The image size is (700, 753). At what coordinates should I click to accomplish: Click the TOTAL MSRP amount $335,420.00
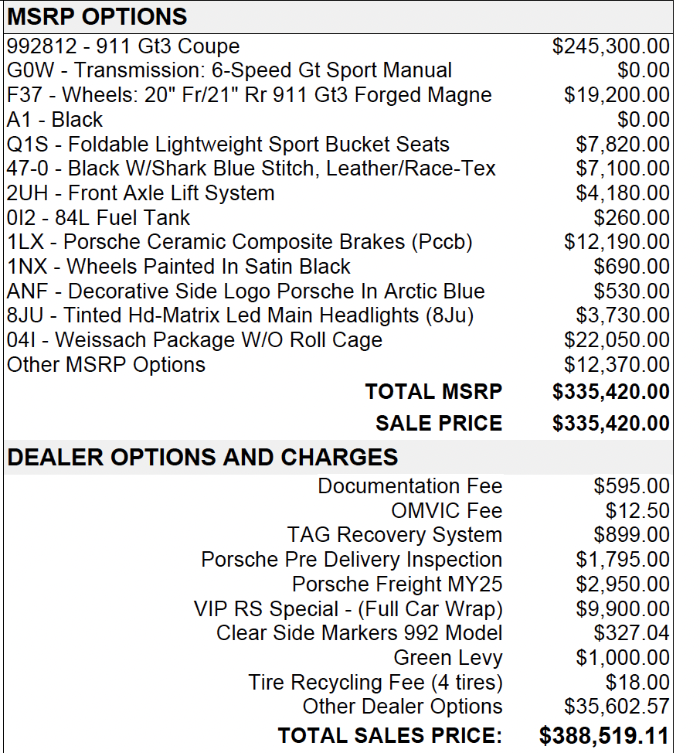click(610, 391)
